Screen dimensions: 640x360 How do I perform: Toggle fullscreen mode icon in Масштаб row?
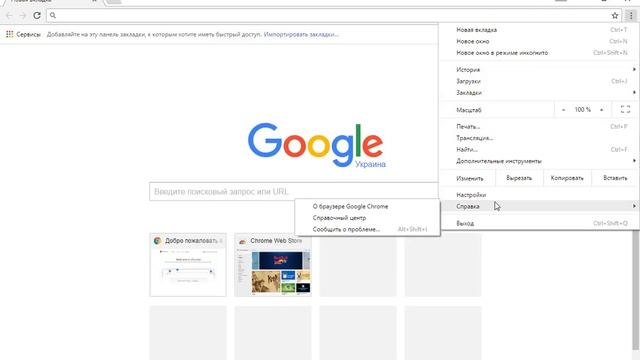point(625,109)
